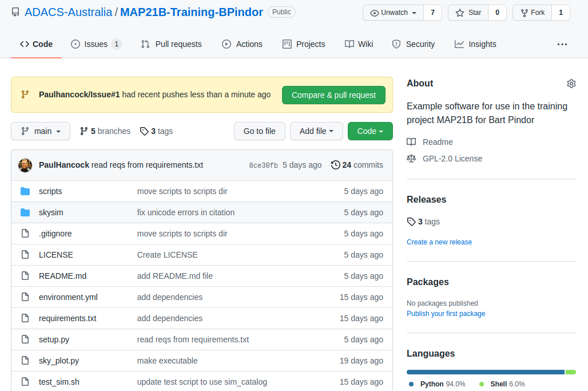
Task: Click the commit history clock icon
Action: coord(336,165)
